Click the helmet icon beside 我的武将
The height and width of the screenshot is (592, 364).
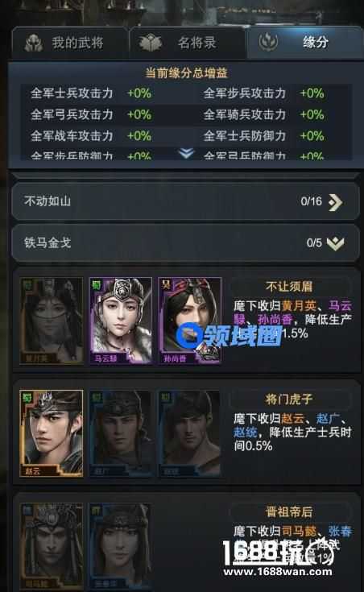coord(34,43)
